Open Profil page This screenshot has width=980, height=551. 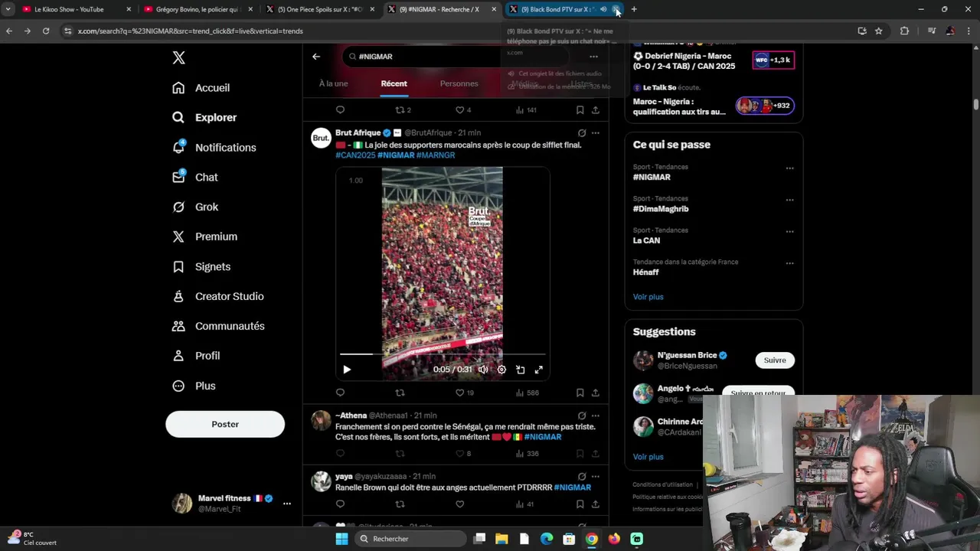pyautogui.click(x=196, y=357)
